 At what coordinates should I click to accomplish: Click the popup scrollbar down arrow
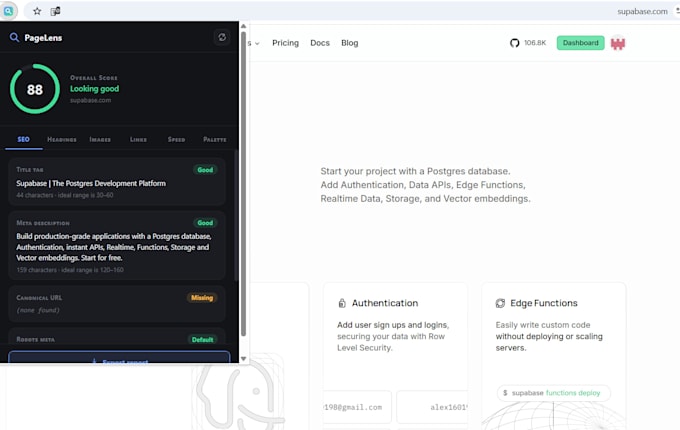pyautogui.click(x=243, y=358)
